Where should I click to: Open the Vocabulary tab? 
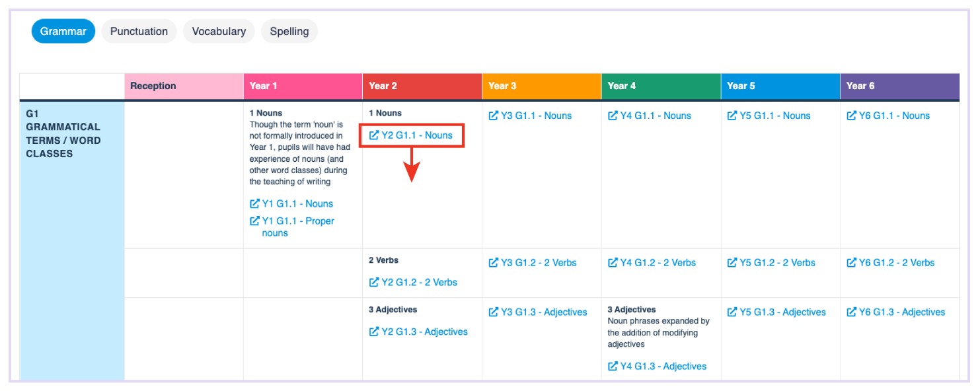pyautogui.click(x=219, y=31)
